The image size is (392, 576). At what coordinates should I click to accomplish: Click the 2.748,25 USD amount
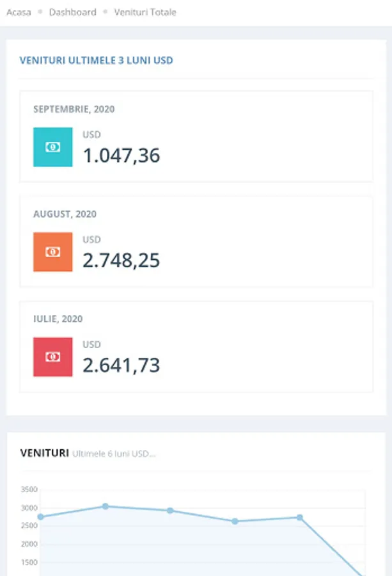tap(122, 260)
